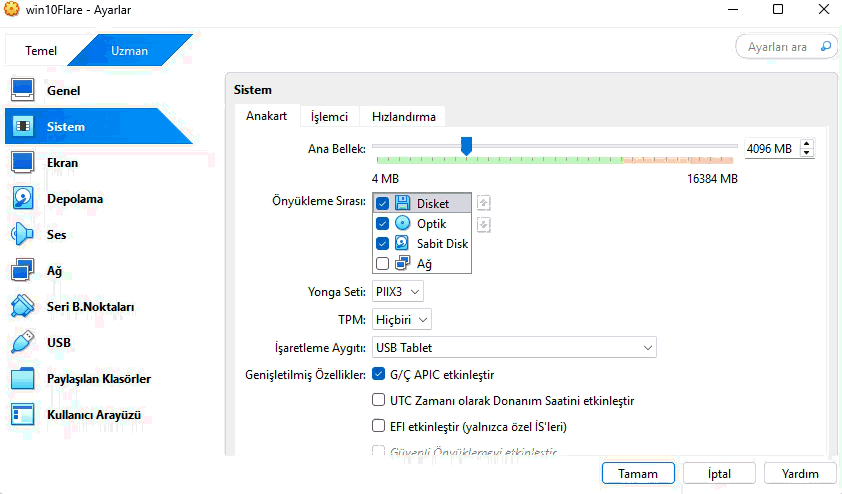The width and height of the screenshot is (842, 494).
Task: Enable the EFI etkinleştir checkbox
Action: point(379,426)
